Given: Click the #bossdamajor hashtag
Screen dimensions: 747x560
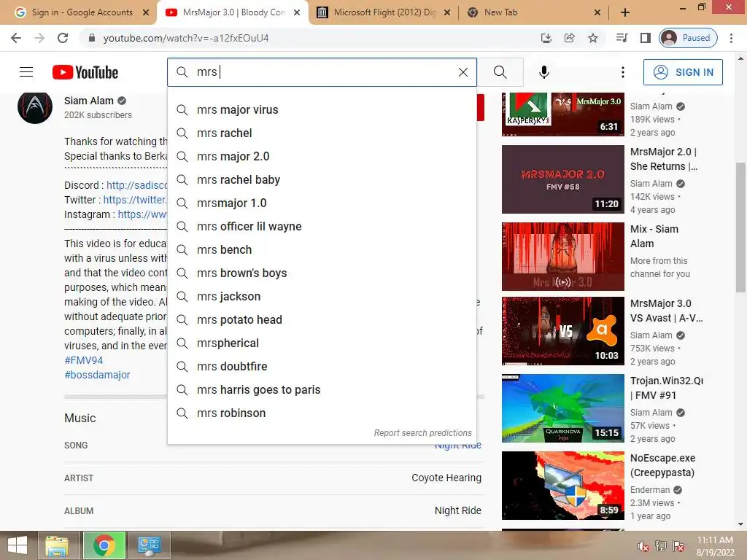Looking at the screenshot, I should pos(97,376).
